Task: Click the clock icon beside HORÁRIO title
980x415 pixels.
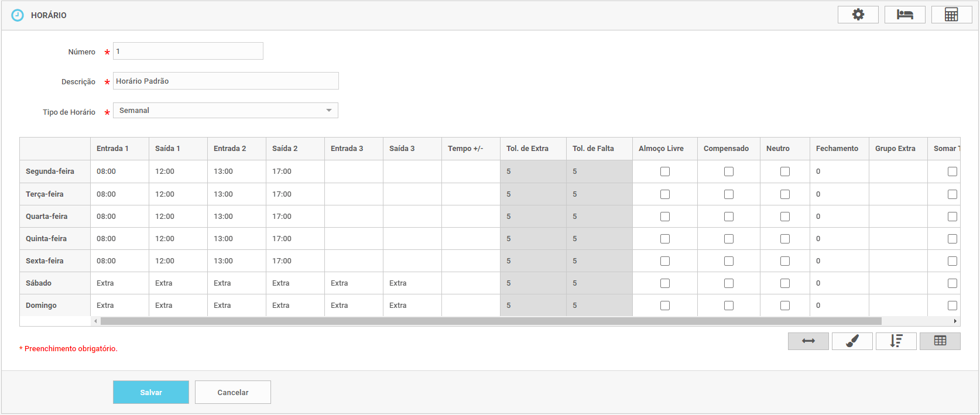Action: (x=18, y=15)
